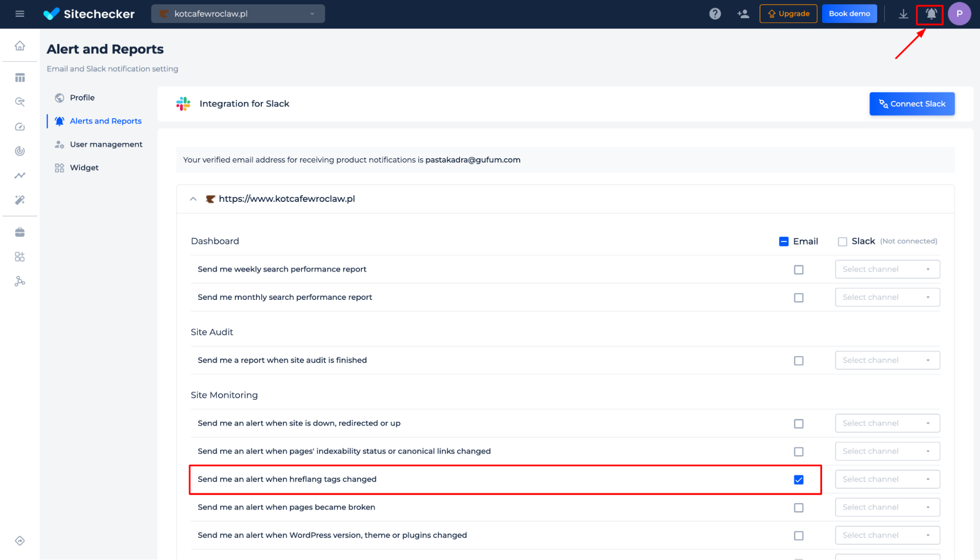Open Select channel for weekly report

[x=887, y=269]
